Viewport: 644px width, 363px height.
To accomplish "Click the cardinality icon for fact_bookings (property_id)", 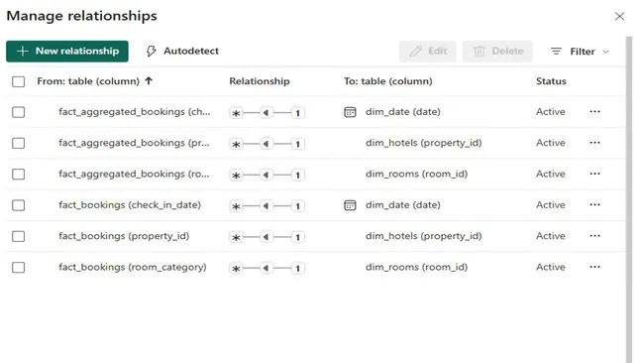I will tap(267, 237).
